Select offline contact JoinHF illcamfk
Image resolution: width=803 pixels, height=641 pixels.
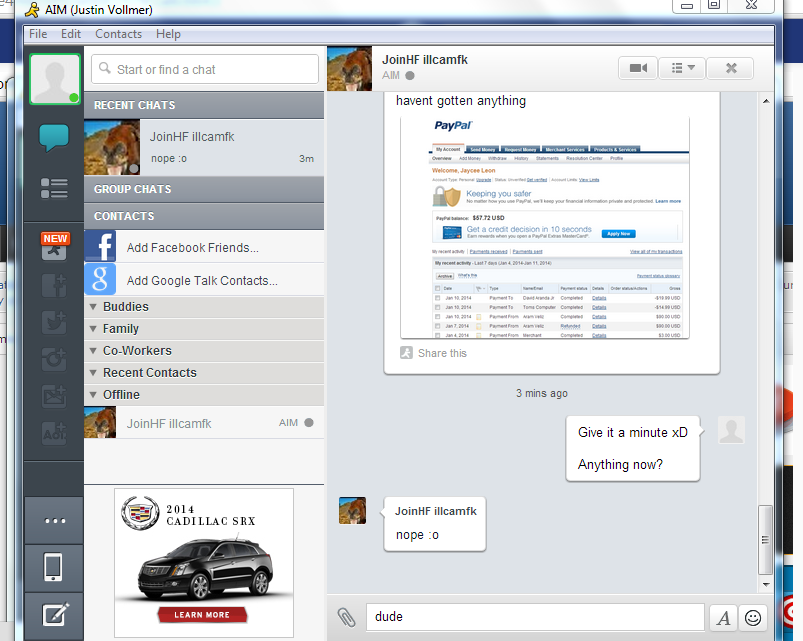(204, 423)
